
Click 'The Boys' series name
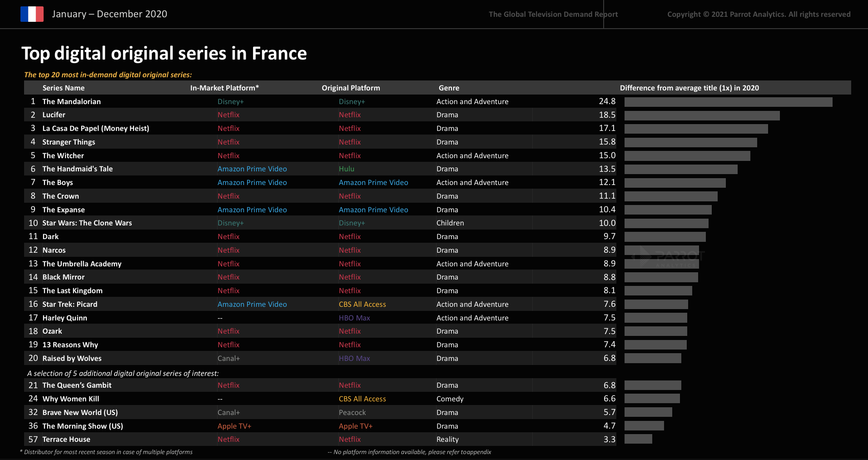57,183
